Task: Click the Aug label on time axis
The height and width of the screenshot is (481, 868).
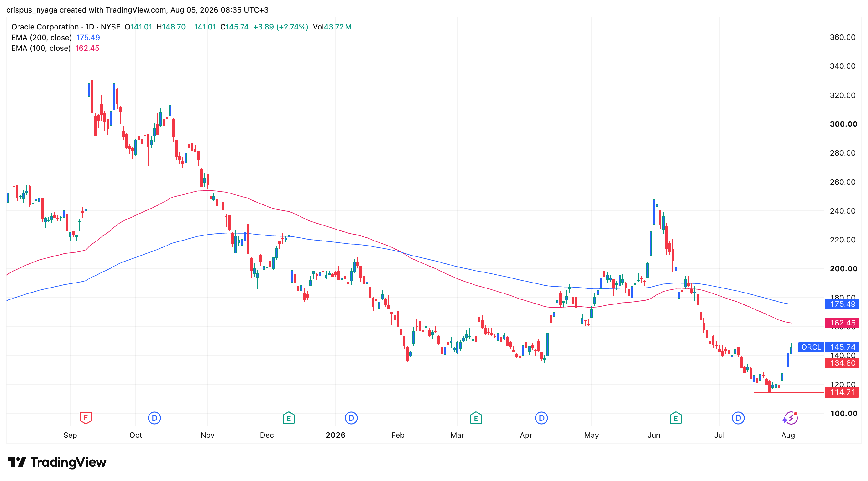Action: [x=788, y=435]
